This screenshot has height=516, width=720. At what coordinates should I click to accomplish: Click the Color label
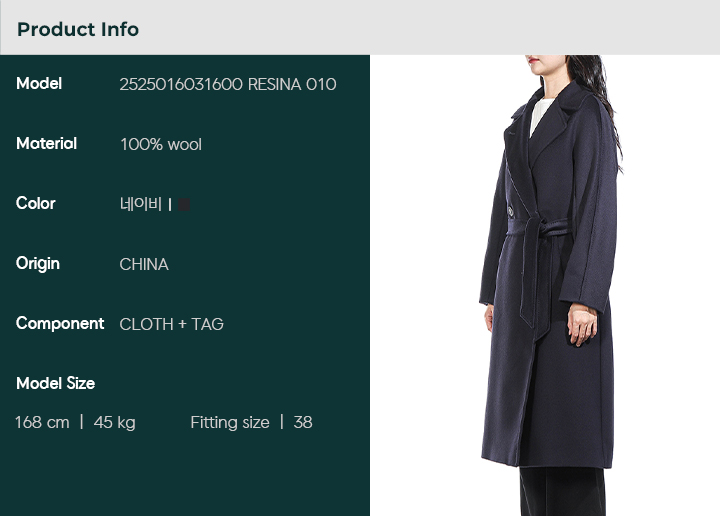coord(35,203)
